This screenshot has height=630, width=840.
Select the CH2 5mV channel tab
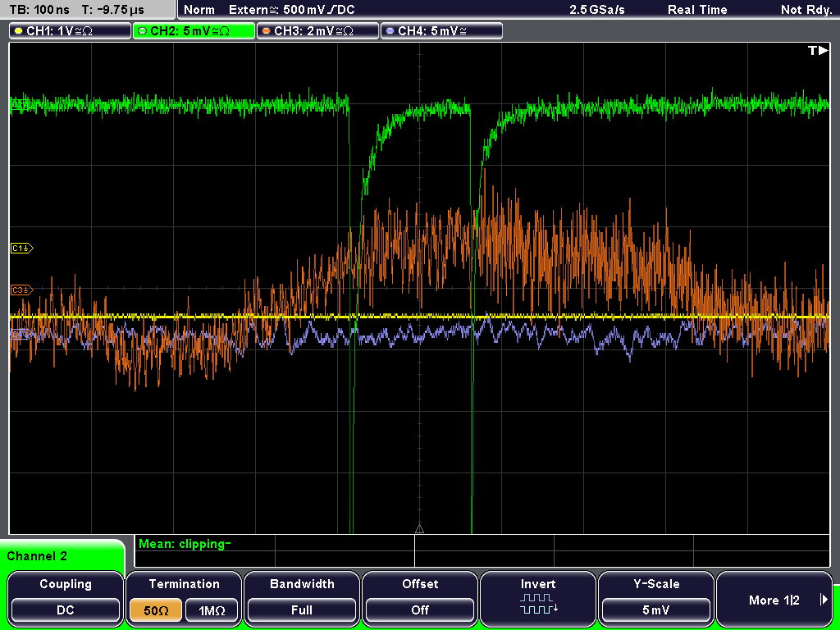click(194, 31)
